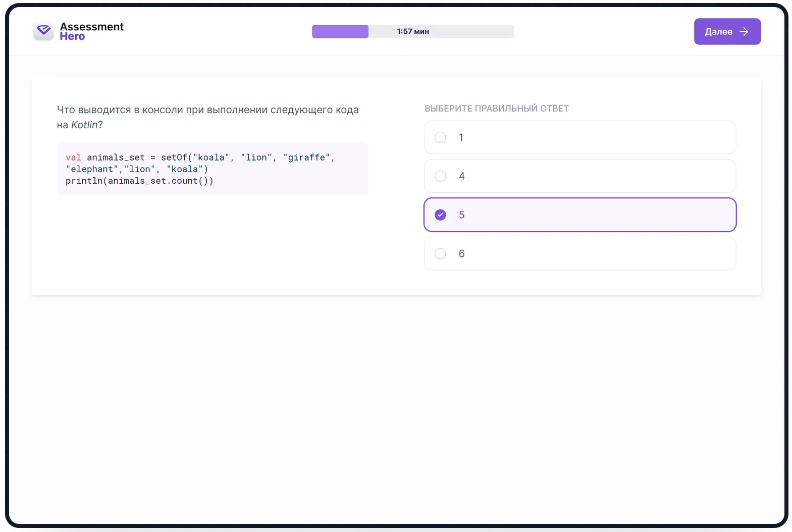Image resolution: width=792 pixels, height=532 pixels.
Task: Click the question text about Kotlin console output
Action: pos(208,117)
